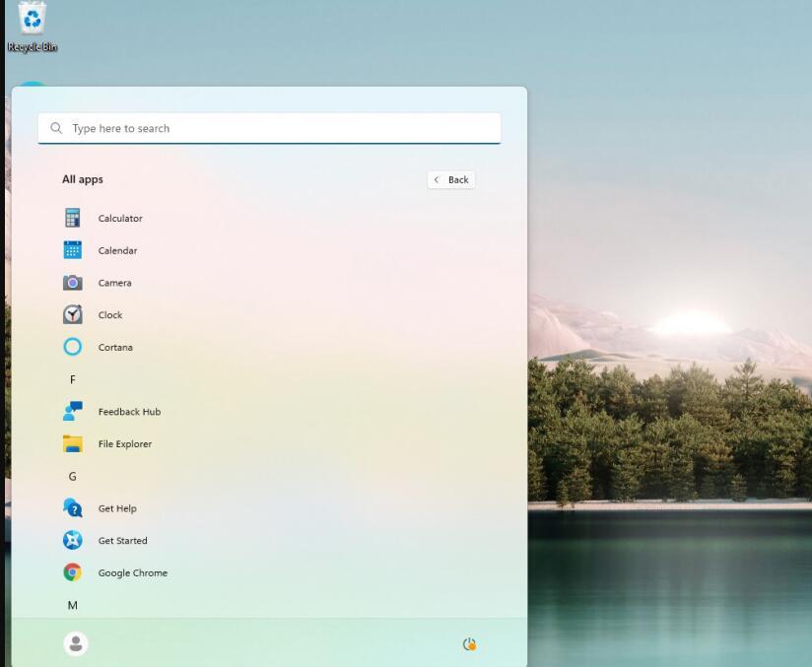Click the Clock text label

110,315
